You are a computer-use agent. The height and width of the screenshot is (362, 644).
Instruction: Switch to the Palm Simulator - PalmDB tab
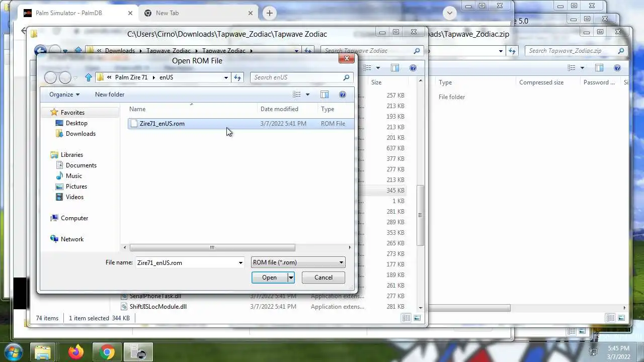tap(78, 13)
